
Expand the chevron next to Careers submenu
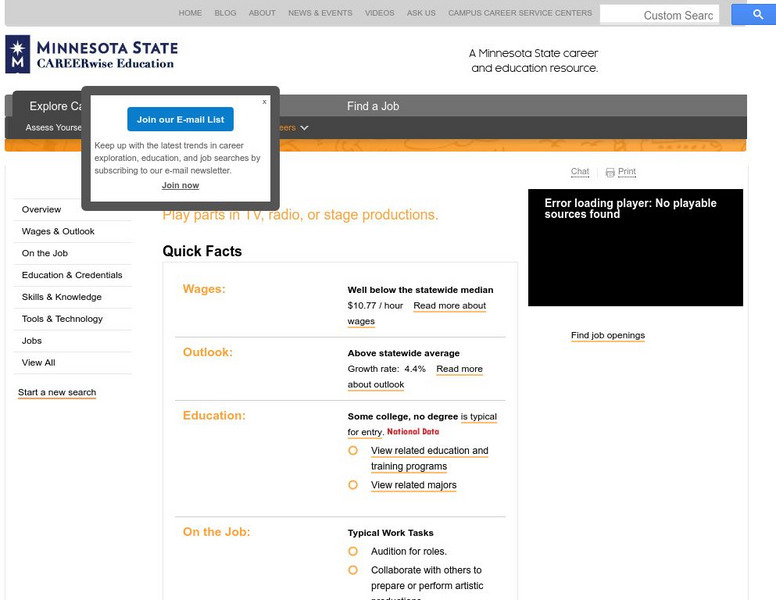click(304, 128)
